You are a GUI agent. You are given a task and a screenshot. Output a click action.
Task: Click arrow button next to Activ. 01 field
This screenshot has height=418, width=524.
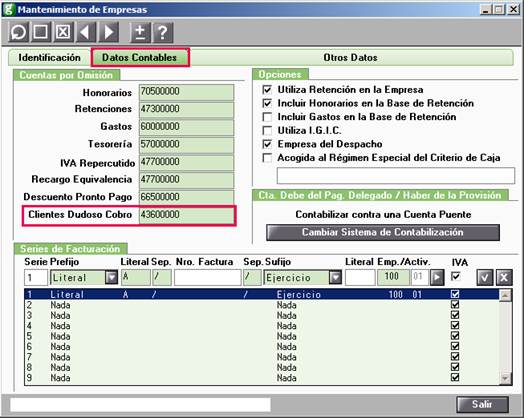click(x=437, y=277)
